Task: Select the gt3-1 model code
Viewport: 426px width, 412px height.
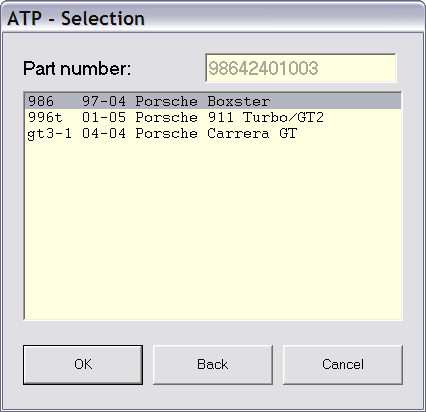Action: [49, 134]
